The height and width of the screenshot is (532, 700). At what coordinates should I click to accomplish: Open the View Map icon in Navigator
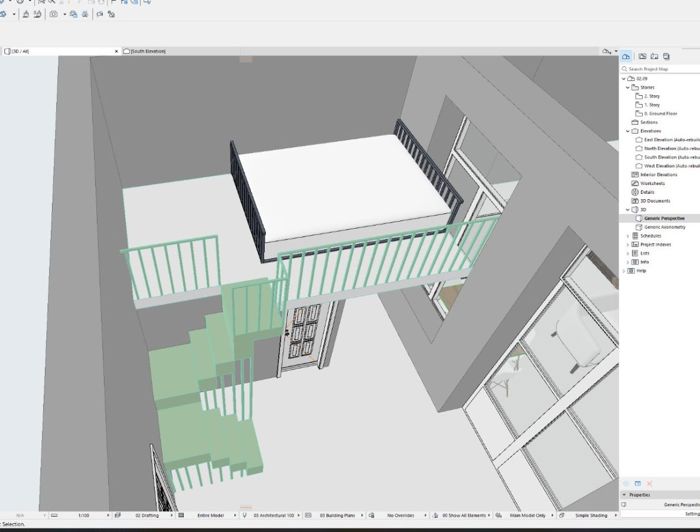642,56
